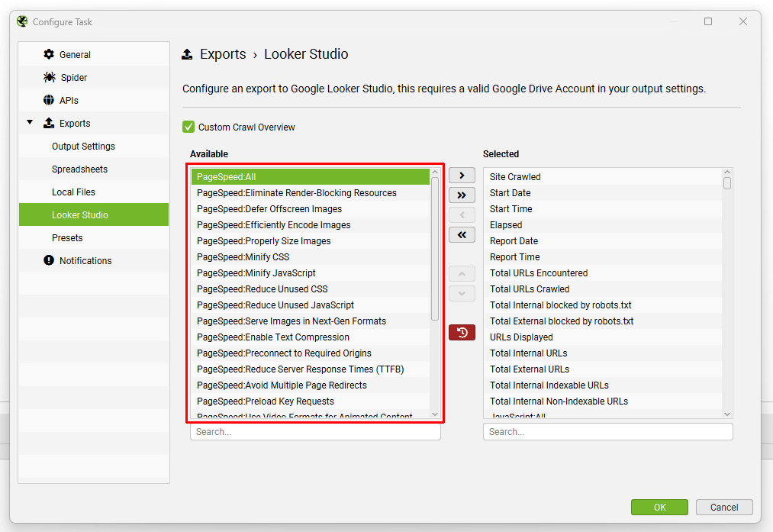Open Output Settings page

tap(83, 146)
